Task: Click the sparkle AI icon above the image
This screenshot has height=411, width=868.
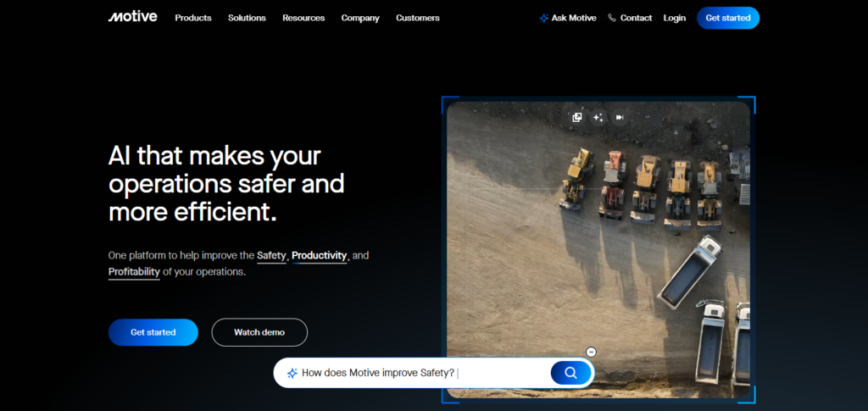Action: click(598, 118)
